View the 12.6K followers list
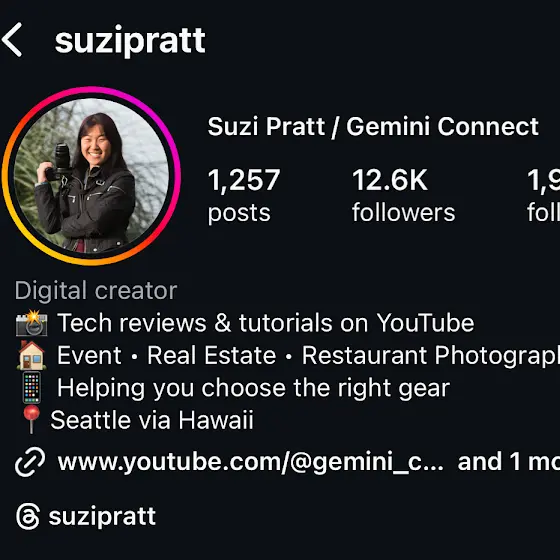The image size is (560, 560). [404, 195]
